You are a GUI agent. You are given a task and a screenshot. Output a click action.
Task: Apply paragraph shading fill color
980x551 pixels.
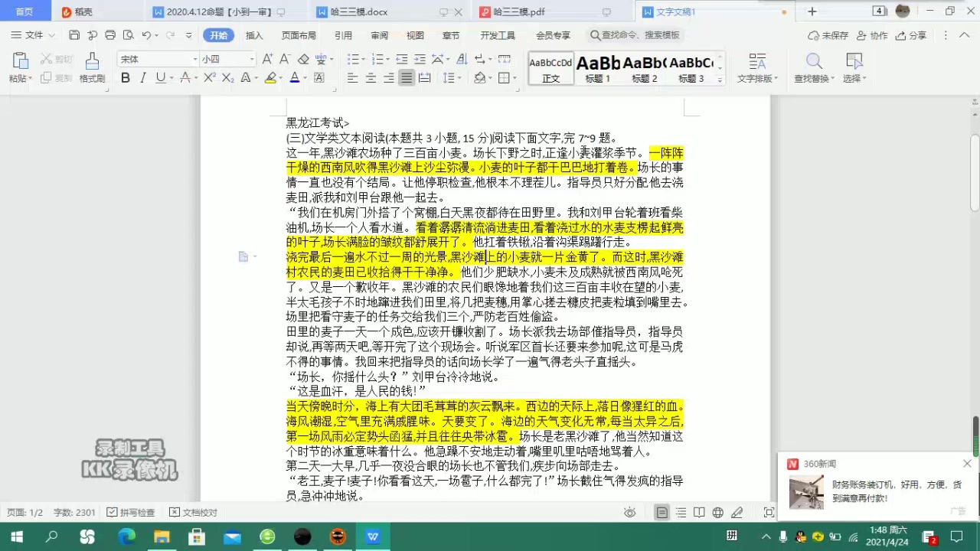[x=479, y=78]
